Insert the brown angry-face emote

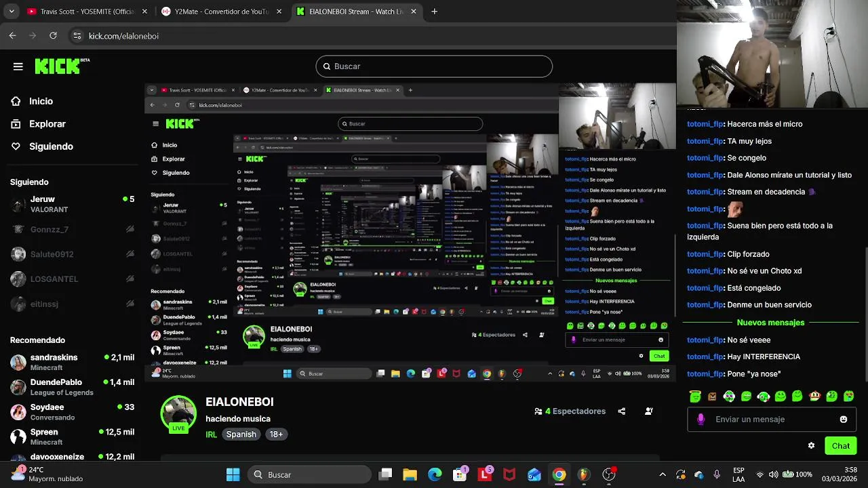pyautogui.click(x=712, y=396)
